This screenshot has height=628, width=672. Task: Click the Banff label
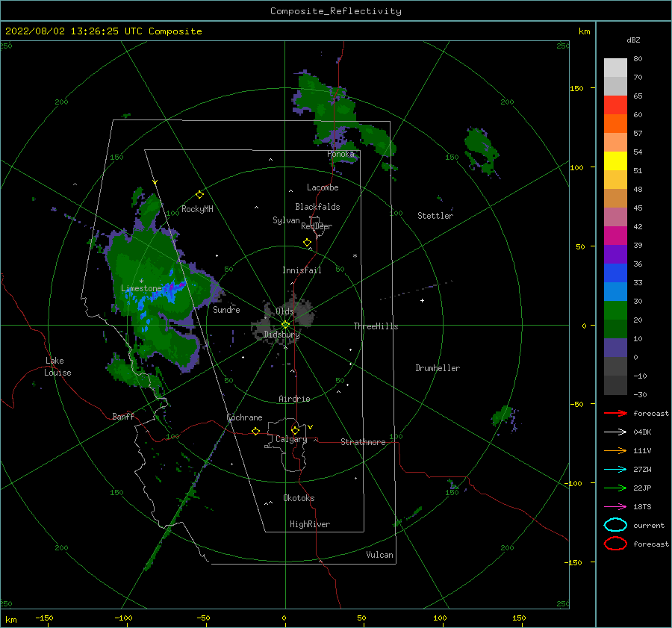click(123, 416)
